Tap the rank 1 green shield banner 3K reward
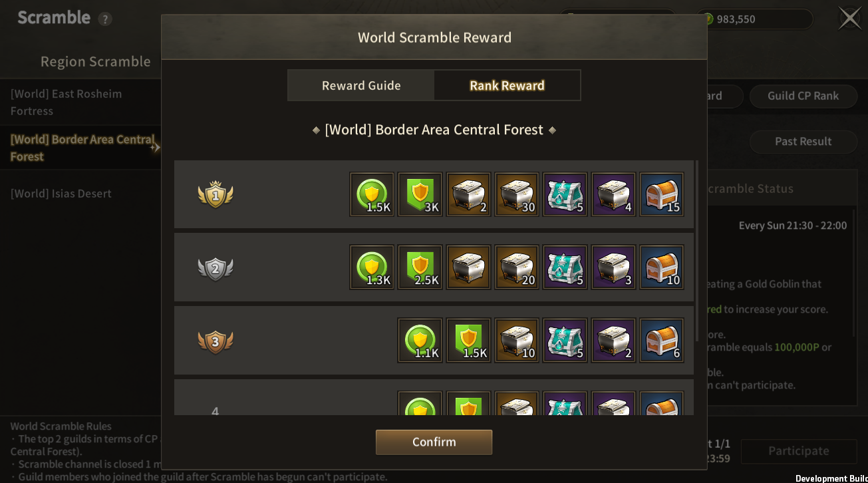 [420, 194]
